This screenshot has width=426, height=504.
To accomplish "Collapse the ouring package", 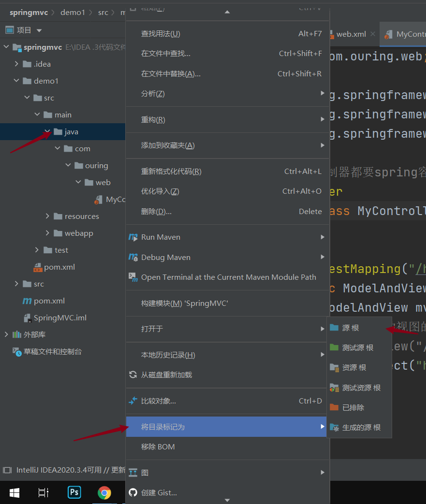I will (68, 165).
